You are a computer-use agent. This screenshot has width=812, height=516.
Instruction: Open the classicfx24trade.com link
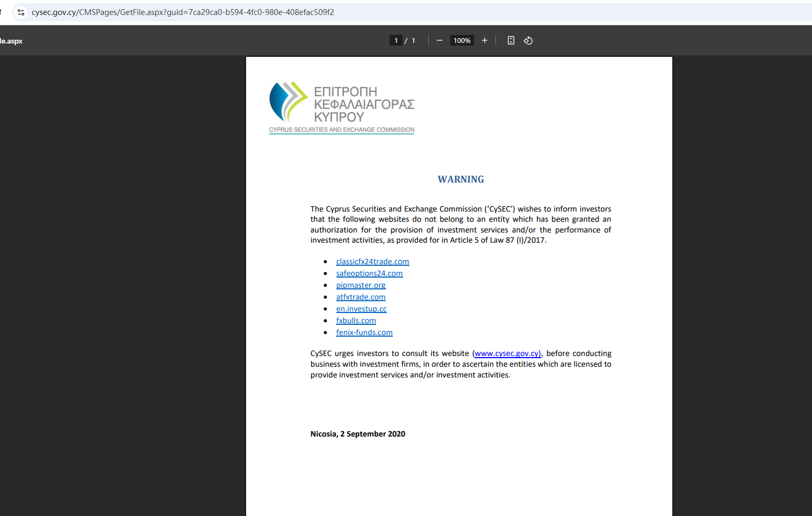click(x=372, y=261)
